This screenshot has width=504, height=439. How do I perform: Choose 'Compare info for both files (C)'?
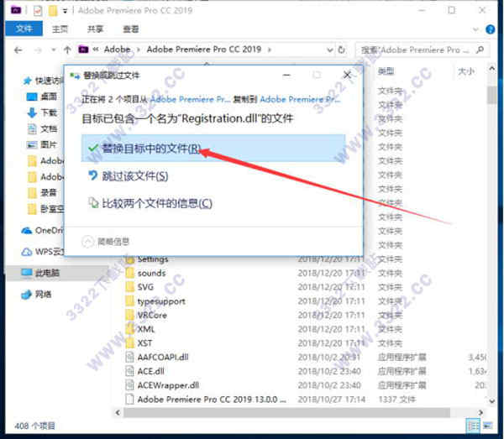[150, 203]
